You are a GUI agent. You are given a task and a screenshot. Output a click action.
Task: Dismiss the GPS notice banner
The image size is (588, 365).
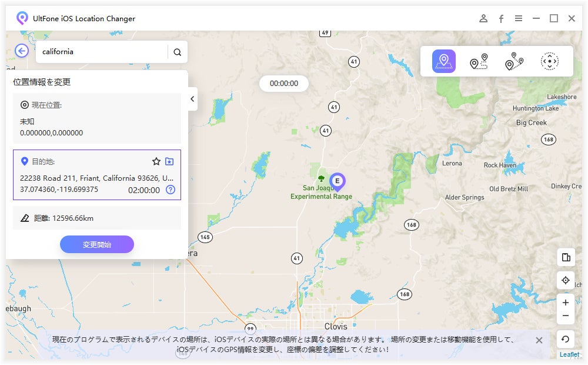539,340
